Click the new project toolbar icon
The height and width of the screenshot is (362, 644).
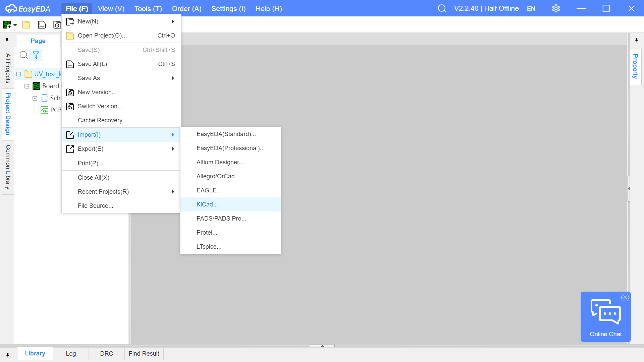7,25
